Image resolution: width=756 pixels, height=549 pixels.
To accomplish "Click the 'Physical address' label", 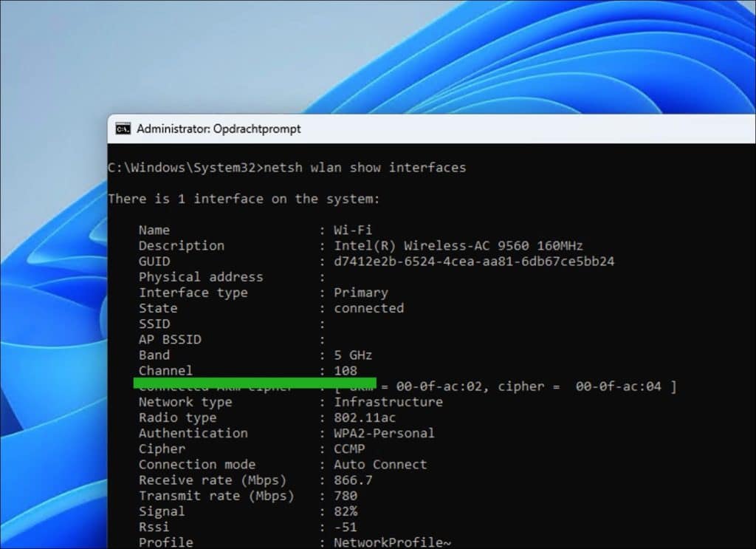I will [x=200, y=277].
